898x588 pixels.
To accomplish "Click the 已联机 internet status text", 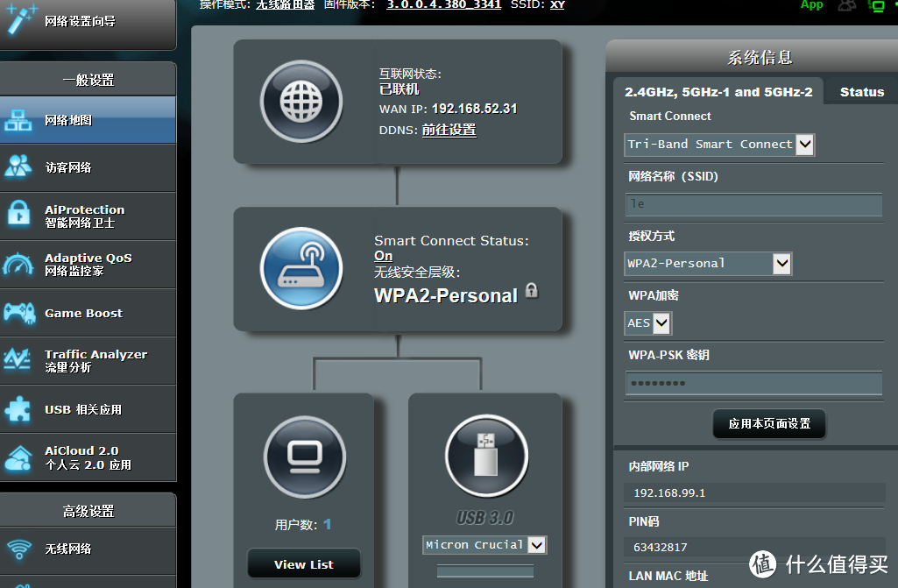I will pyautogui.click(x=400, y=89).
